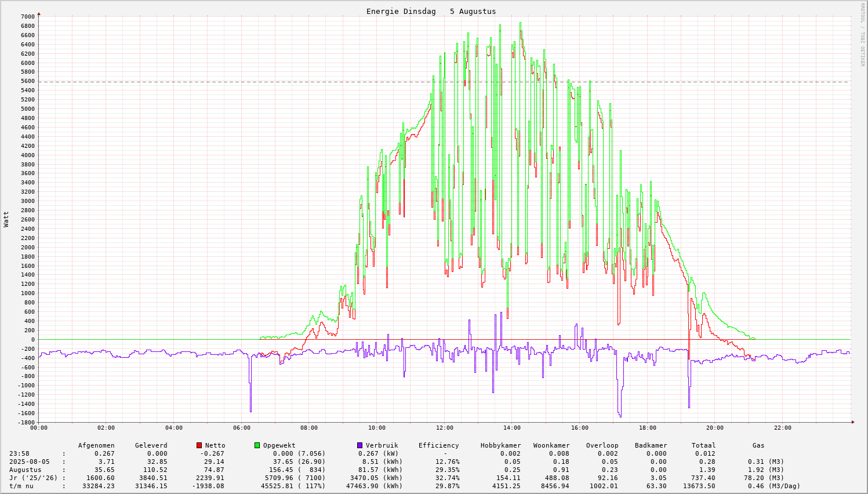Click the RRDTOOL / TOBI OETIKER watermark

click(862, 34)
